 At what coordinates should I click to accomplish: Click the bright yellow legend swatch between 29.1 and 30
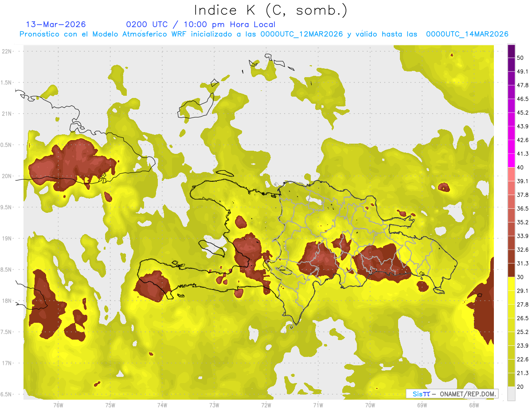[512, 284]
